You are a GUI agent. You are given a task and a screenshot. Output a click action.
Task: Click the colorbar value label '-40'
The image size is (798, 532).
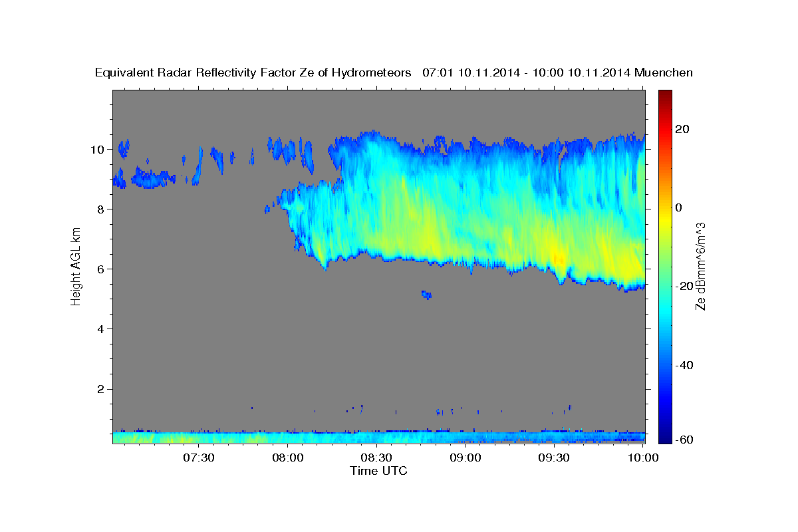tap(685, 365)
